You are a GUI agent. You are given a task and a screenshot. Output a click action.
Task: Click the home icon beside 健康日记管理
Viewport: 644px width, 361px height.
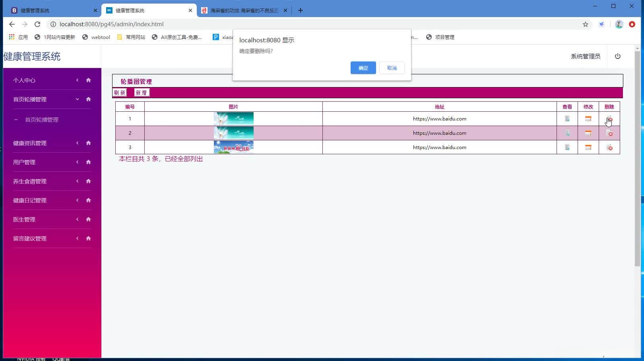click(x=88, y=200)
